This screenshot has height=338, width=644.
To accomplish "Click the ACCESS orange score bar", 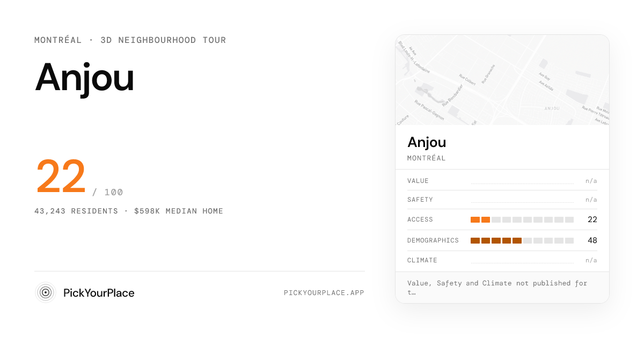I will 522,219.
